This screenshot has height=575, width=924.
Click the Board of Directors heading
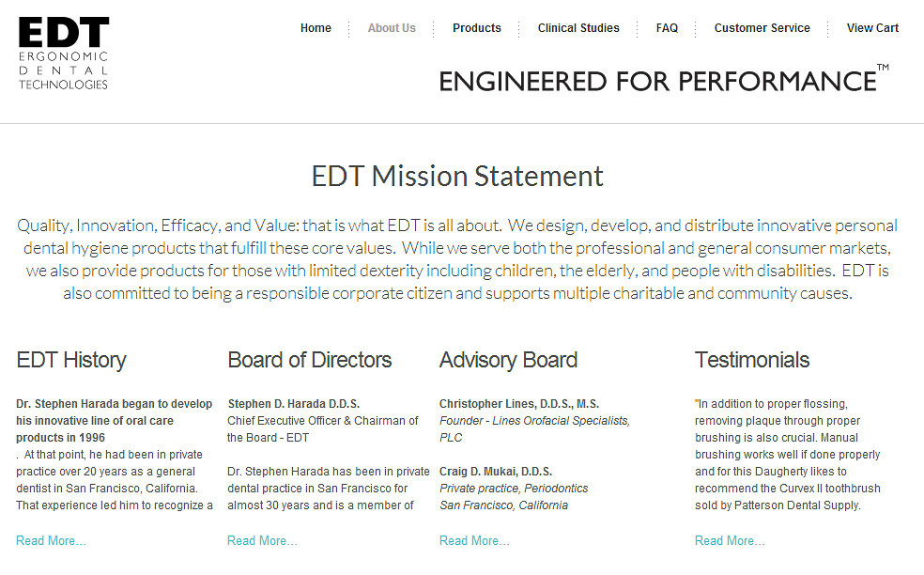[310, 360]
